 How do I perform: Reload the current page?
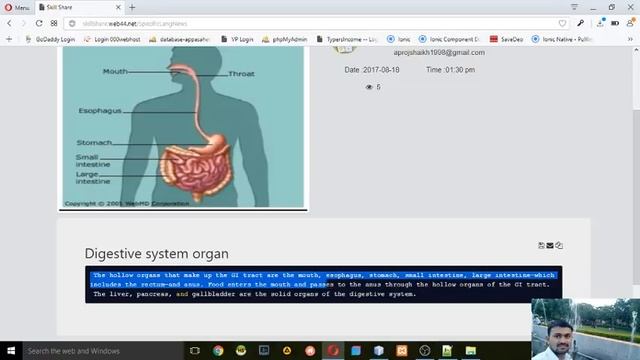point(39,24)
